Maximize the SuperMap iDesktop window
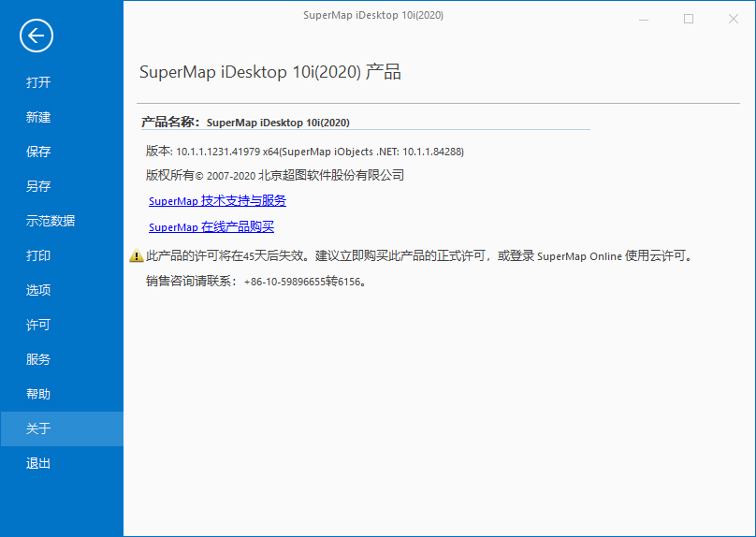Image resolution: width=756 pixels, height=537 pixels. 689,19
